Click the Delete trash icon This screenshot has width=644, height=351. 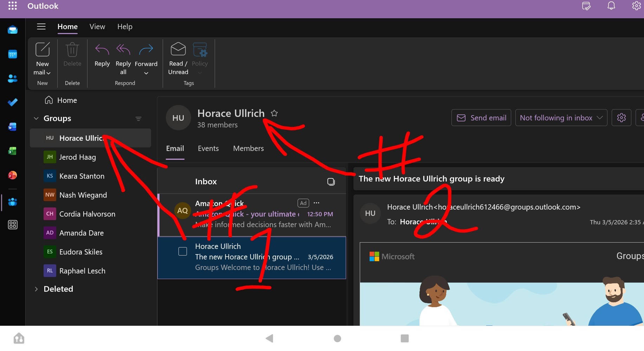[72, 50]
